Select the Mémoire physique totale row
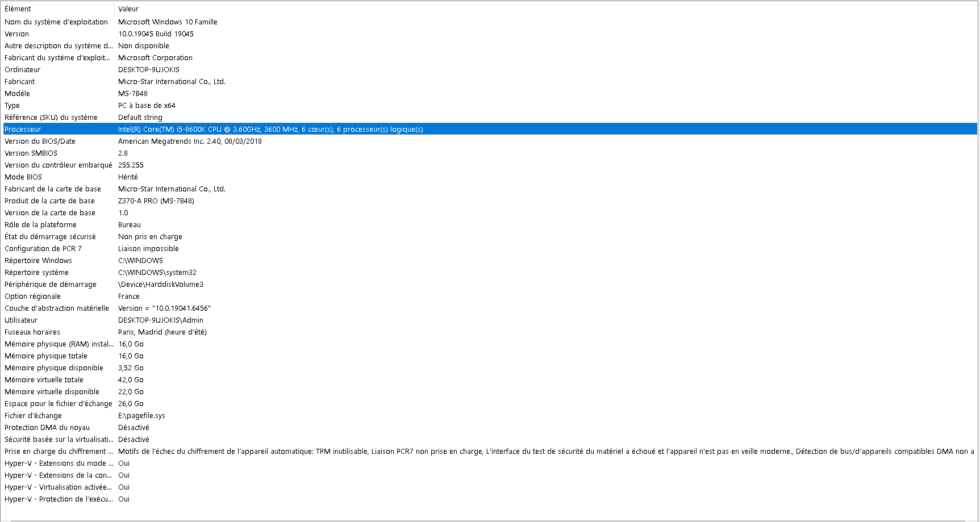This screenshot has width=980, height=522. pyautogui.click(x=490, y=356)
